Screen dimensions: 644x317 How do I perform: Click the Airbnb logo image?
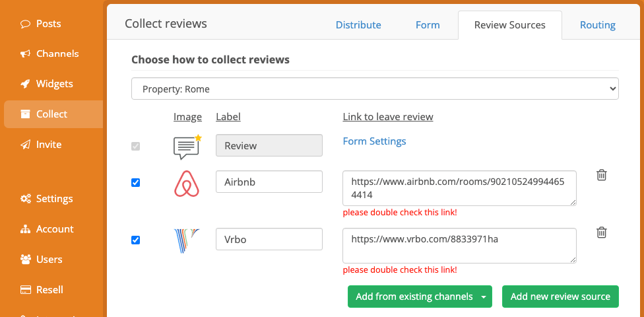[x=187, y=183]
